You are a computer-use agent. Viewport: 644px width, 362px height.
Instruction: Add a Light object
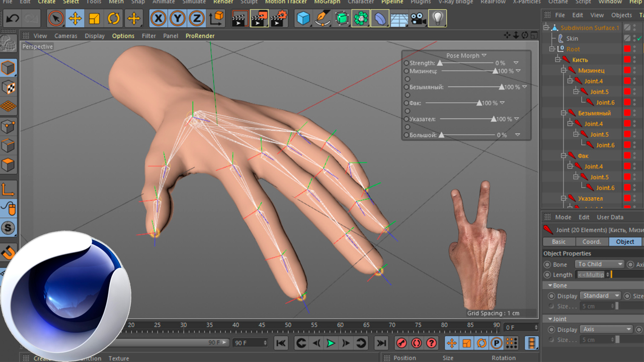(438, 19)
